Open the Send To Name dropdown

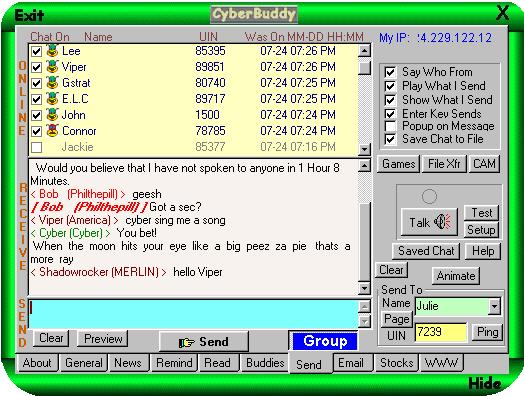pyautogui.click(x=494, y=306)
